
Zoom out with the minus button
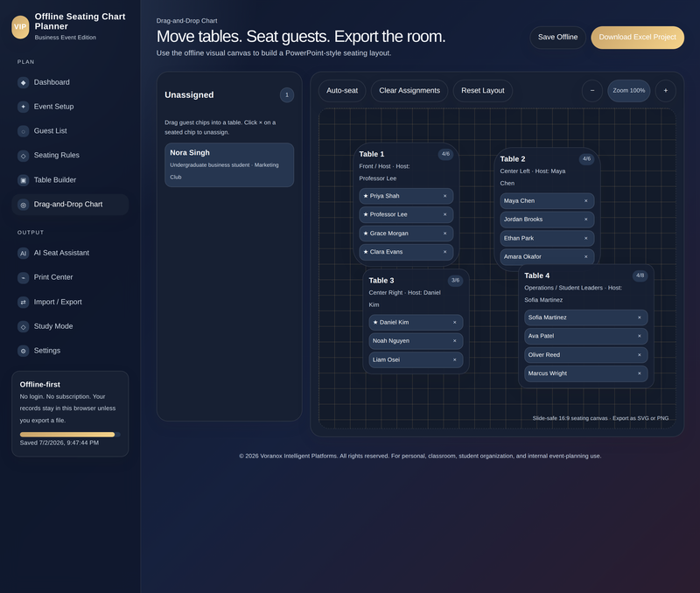pyautogui.click(x=592, y=91)
